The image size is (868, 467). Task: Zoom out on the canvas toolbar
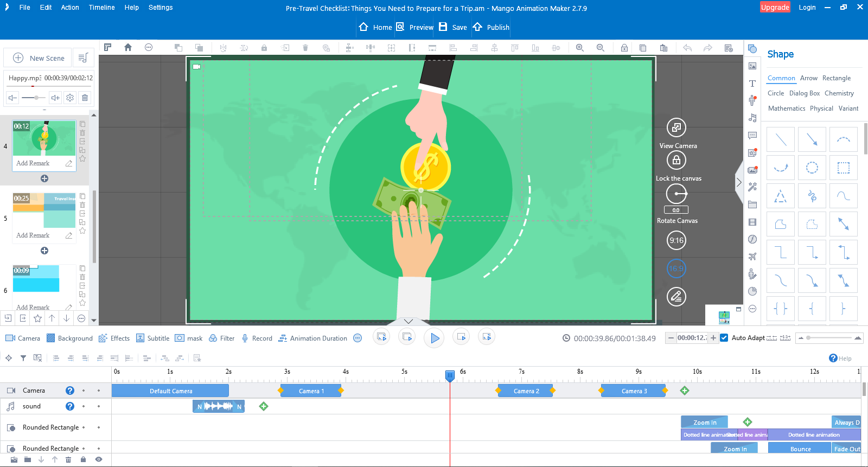point(601,48)
